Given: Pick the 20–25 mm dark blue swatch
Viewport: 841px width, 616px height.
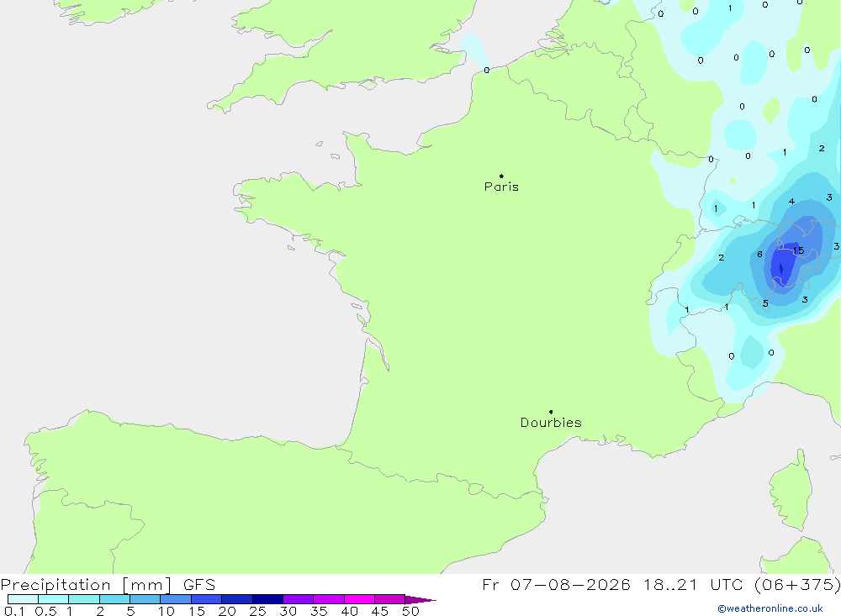Looking at the screenshot, I should [237, 599].
